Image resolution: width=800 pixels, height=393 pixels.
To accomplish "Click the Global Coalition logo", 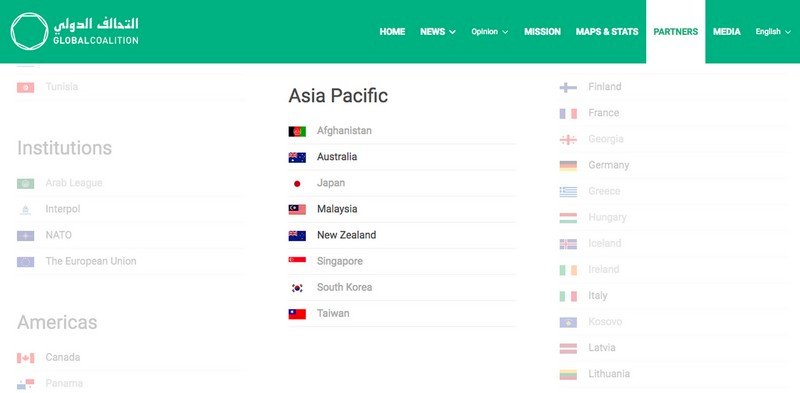I will click(x=74, y=31).
